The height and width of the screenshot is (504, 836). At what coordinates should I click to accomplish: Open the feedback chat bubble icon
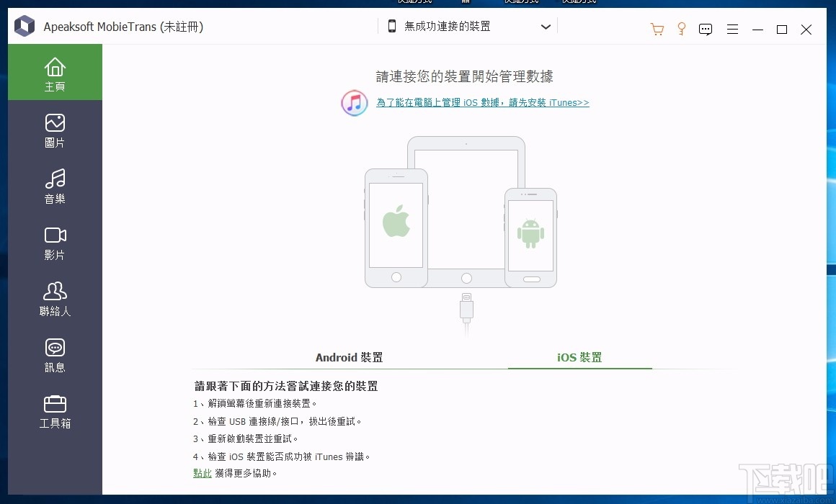(706, 30)
